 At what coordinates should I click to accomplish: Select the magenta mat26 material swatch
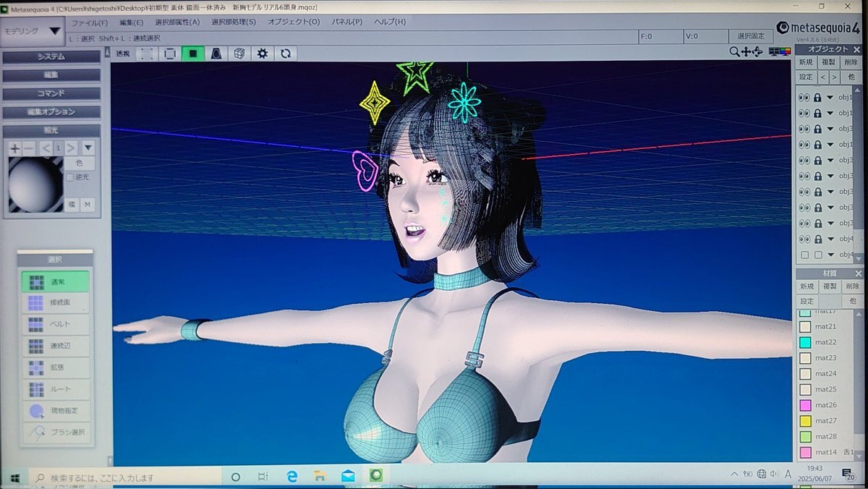coord(804,405)
